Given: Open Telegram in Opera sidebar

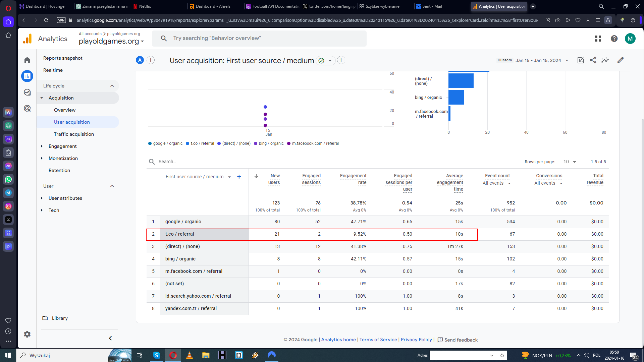Looking at the screenshot, I should pos(8,193).
